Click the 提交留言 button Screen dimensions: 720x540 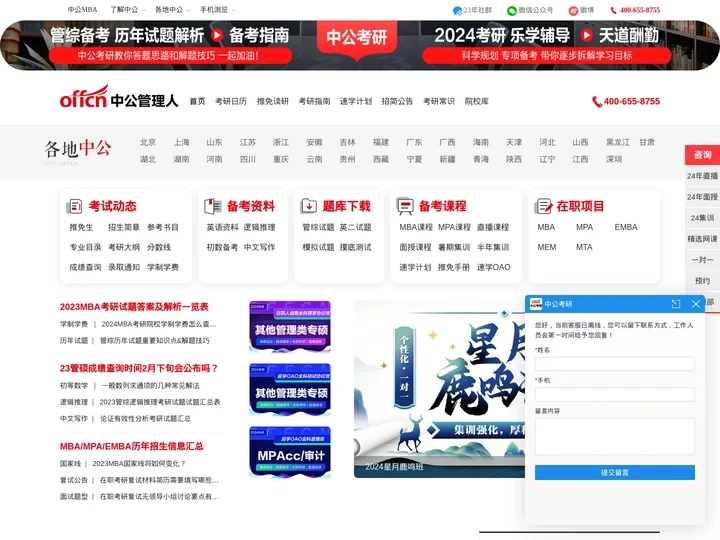click(x=614, y=472)
